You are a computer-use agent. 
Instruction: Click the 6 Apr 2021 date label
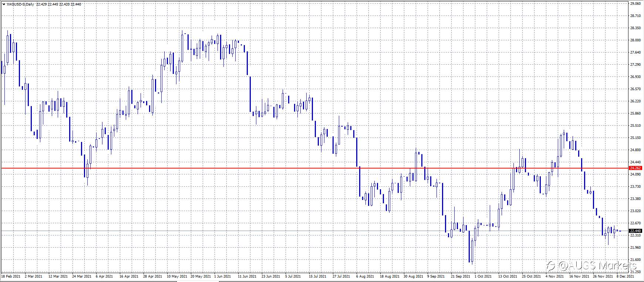tap(104, 276)
